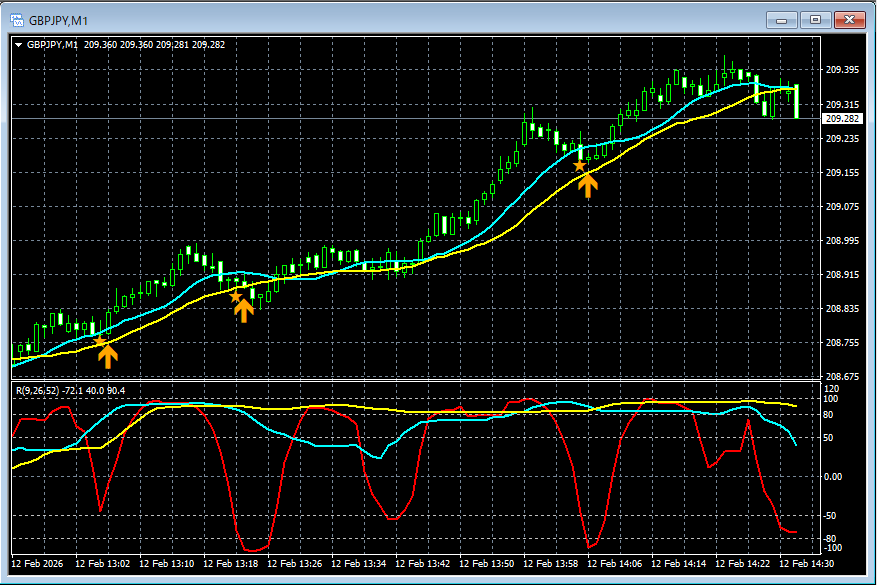
Task: Click the 12 Feb 13:10 time label
Action: [x=166, y=564]
